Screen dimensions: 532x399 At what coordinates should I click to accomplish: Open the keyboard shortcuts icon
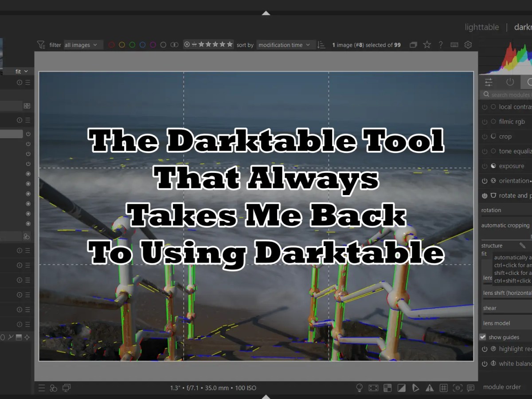pos(454,45)
